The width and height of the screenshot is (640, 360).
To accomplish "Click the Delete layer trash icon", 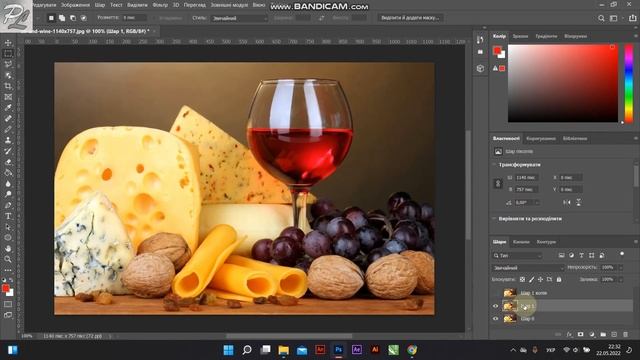I will pyautogui.click(x=625, y=334).
